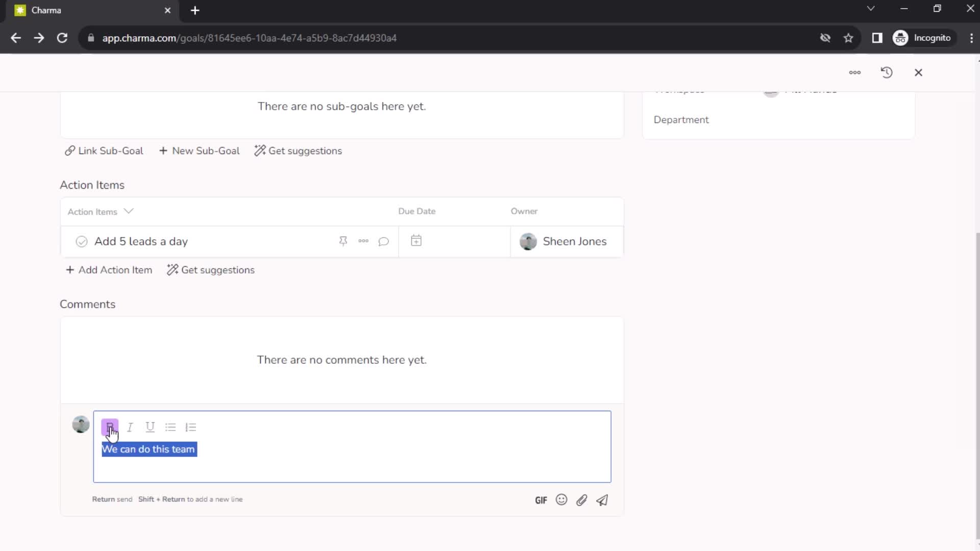This screenshot has width=980, height=551.
Task: Toggle the underline formatting icon
Action: click(x=150, y=427)
